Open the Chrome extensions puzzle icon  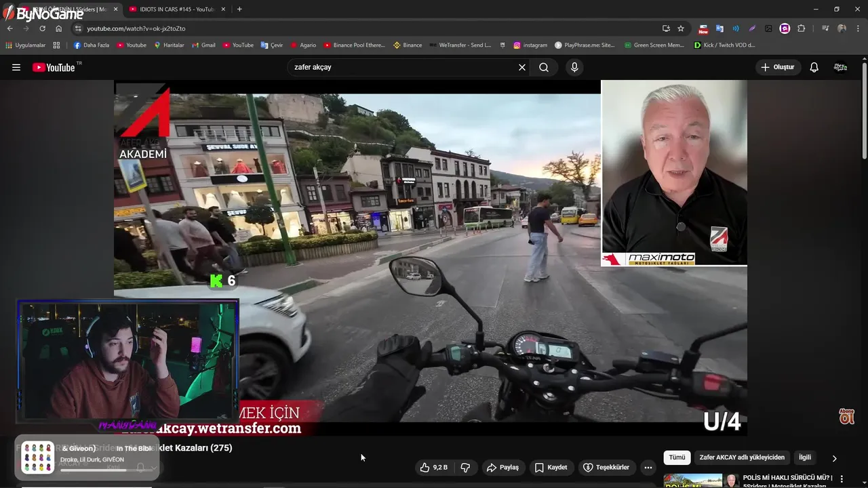(x=802, y=28)
